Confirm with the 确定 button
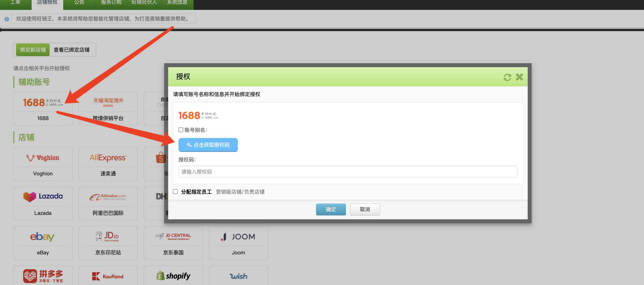Screen dimensions: 644x285 331,209
